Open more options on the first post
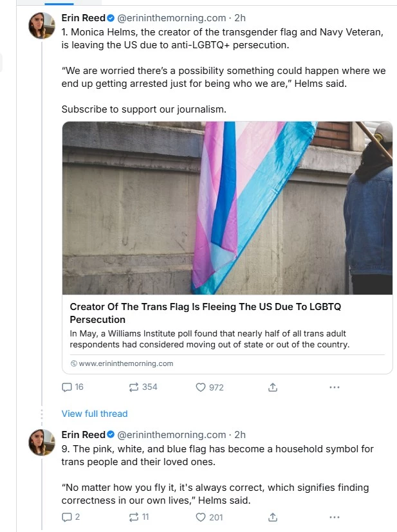The height and width of the screenshot is (532, 397). 334,387
